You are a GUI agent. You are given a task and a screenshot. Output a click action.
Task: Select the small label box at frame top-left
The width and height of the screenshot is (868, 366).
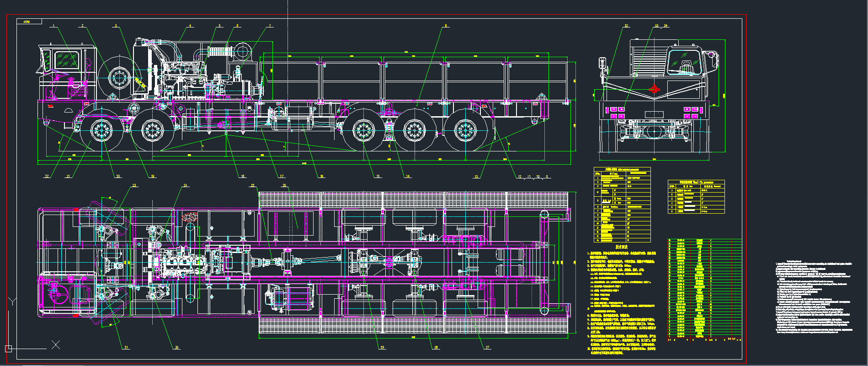point(29,22)
